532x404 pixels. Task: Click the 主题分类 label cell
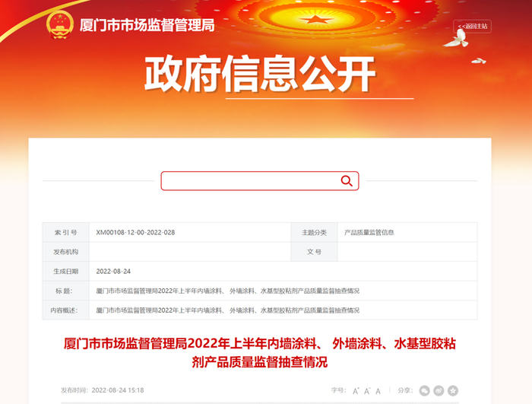[x=314, y=232]
